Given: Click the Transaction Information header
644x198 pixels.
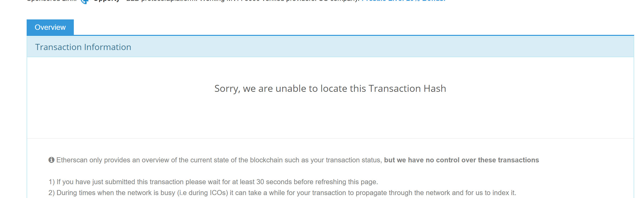Looking at the screenshot, I should point(83,47).
